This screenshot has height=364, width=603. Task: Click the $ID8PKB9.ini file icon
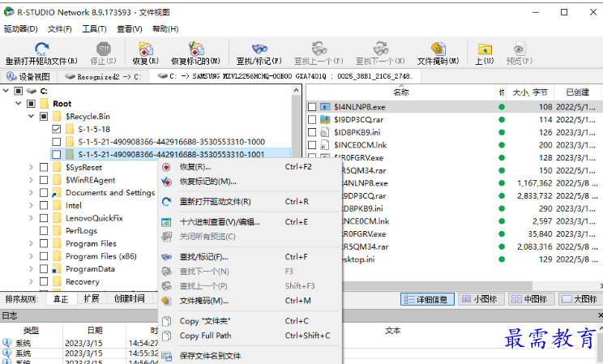[x=325, y=132]
